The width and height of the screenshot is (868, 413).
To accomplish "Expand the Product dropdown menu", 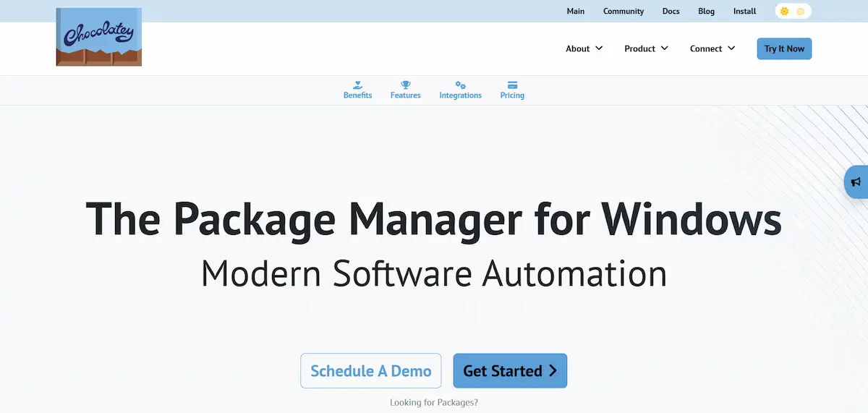I will point(647,48).
